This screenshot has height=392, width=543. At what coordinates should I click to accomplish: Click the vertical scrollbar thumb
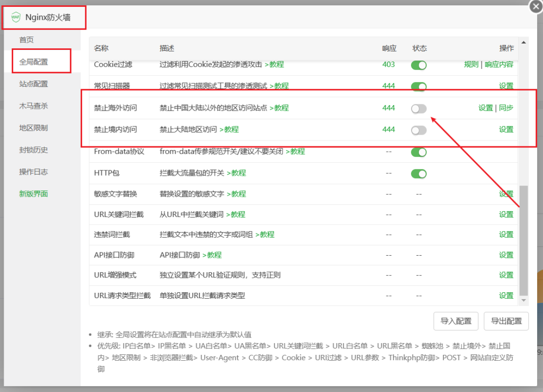tap(524, 239)
